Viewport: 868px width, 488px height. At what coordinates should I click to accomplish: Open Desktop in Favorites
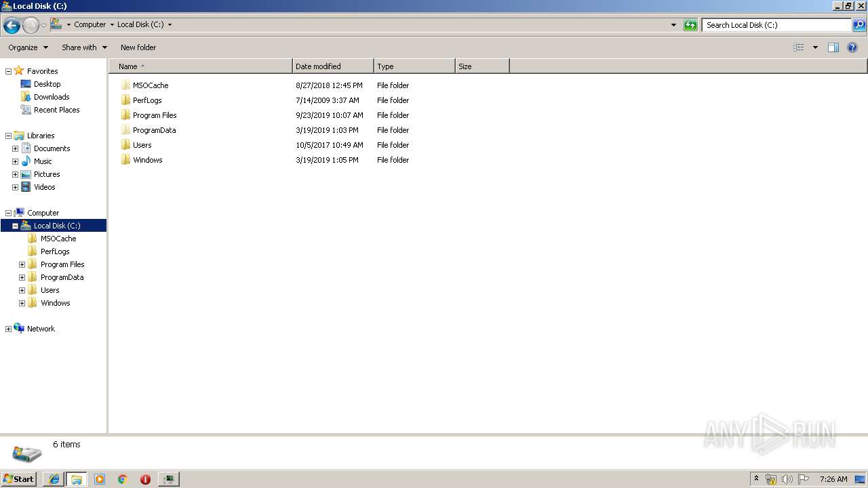(47, 84)
